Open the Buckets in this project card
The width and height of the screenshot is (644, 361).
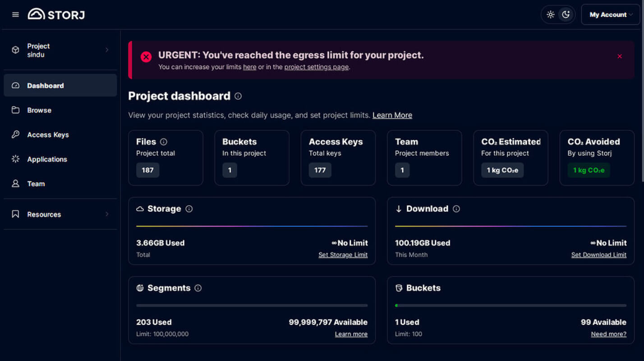252,158
